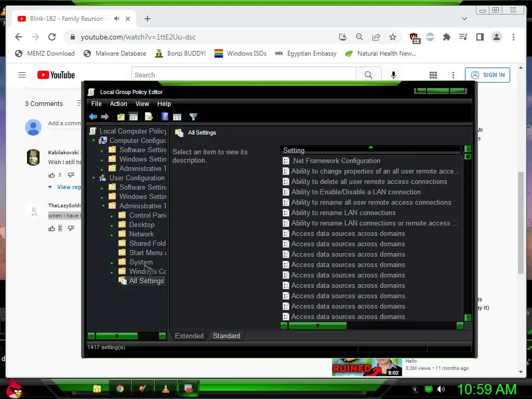This screenshot has width=532, height=399.
Task: Open the Chrome extensions puzzle icon
Action: (x=446, y=37)
